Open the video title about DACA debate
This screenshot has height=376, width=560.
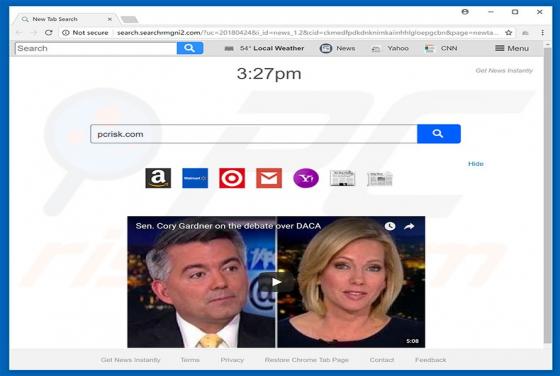click(228, 226)
